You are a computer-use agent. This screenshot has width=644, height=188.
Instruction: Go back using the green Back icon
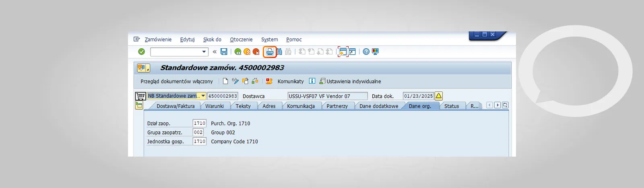(x=238, y=52)
